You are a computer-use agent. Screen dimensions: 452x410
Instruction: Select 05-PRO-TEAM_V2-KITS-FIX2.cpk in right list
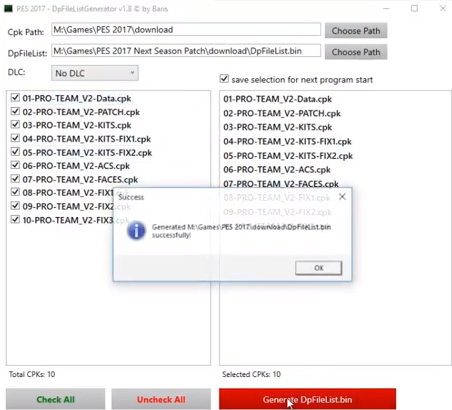[x=288, y=156]
